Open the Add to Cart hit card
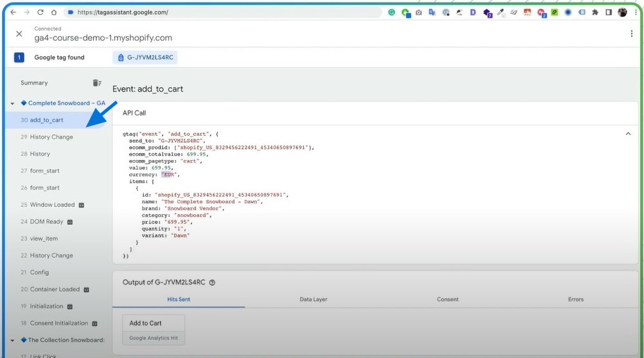 click(x=154, y=330)
